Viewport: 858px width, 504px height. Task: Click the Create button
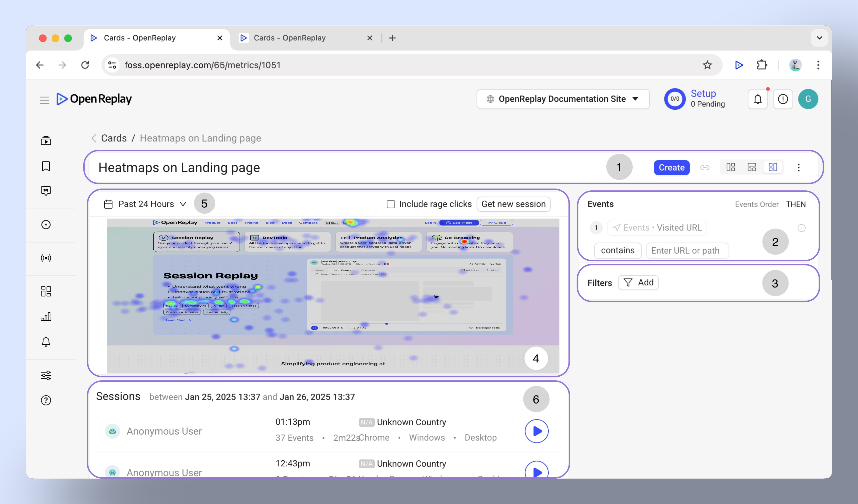pos(671,168)
